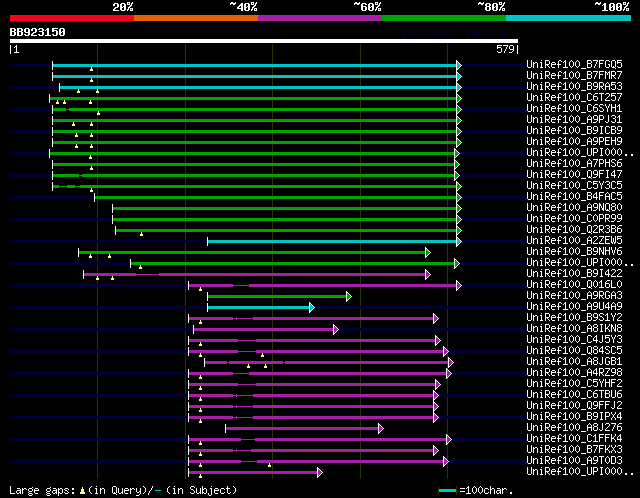Viewport: 640px width, 498px height.
Task: Open the UniRef100_A4RZ98 label
Action: [x=574, y=373]
